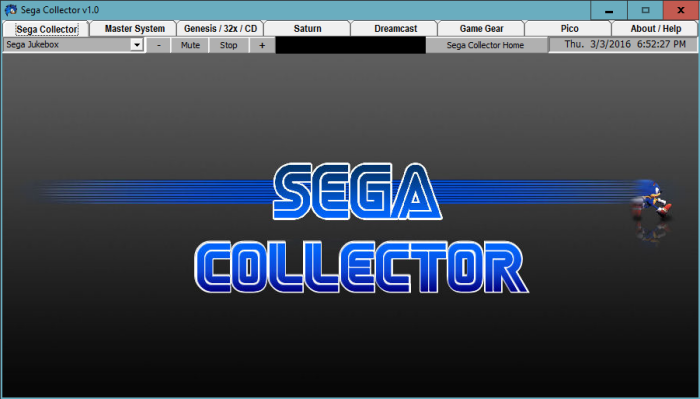Select the Sega Jukebox combo box
This screenshot has height=399, width=700.
pyautogui.click(x=73, y=45)
